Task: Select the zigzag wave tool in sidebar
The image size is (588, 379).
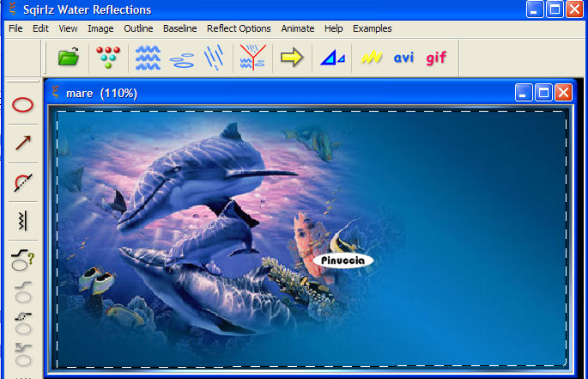Action: 23,221
